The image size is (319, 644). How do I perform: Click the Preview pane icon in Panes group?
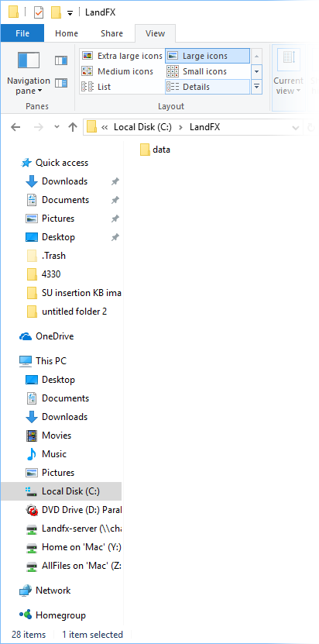(60, 60)
